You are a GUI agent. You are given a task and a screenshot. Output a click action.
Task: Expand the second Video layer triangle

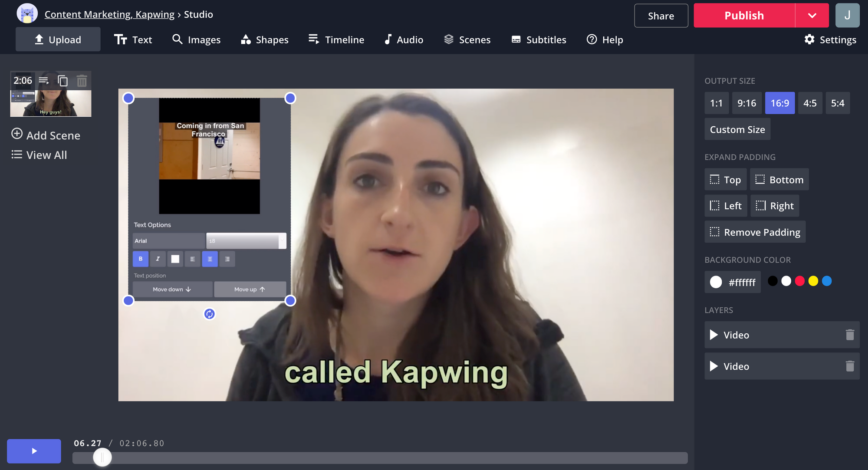(x=713, y=366)
